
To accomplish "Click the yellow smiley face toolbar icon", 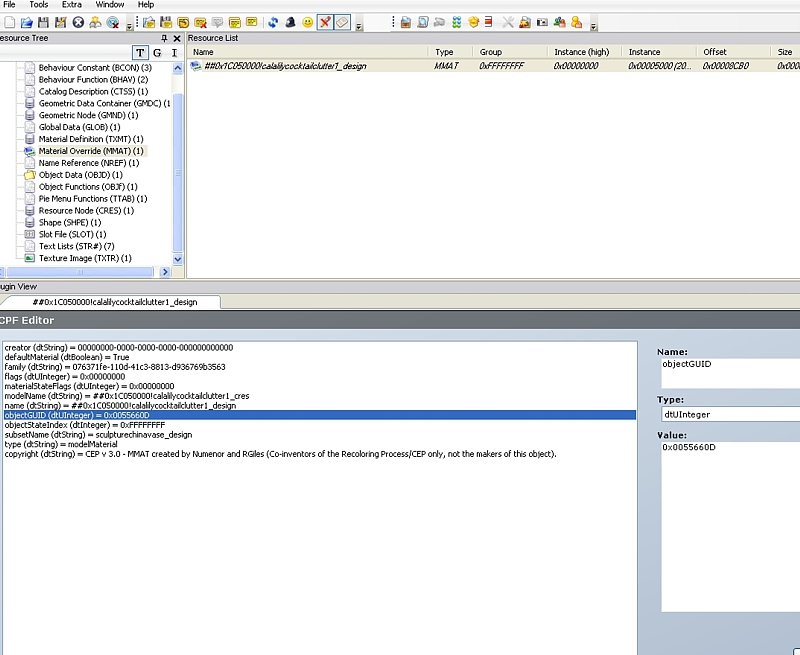I will 307,22.
